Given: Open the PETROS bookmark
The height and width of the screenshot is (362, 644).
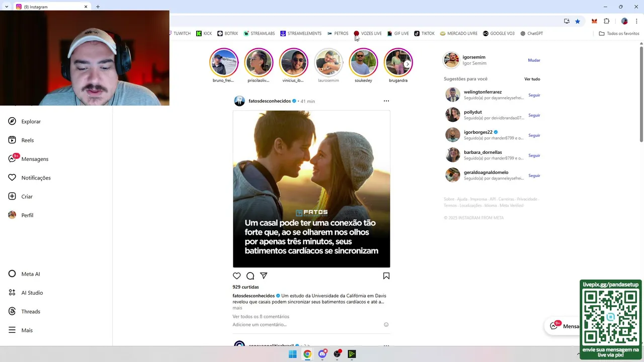Looking at the screenshot, I should click(338, 34).
